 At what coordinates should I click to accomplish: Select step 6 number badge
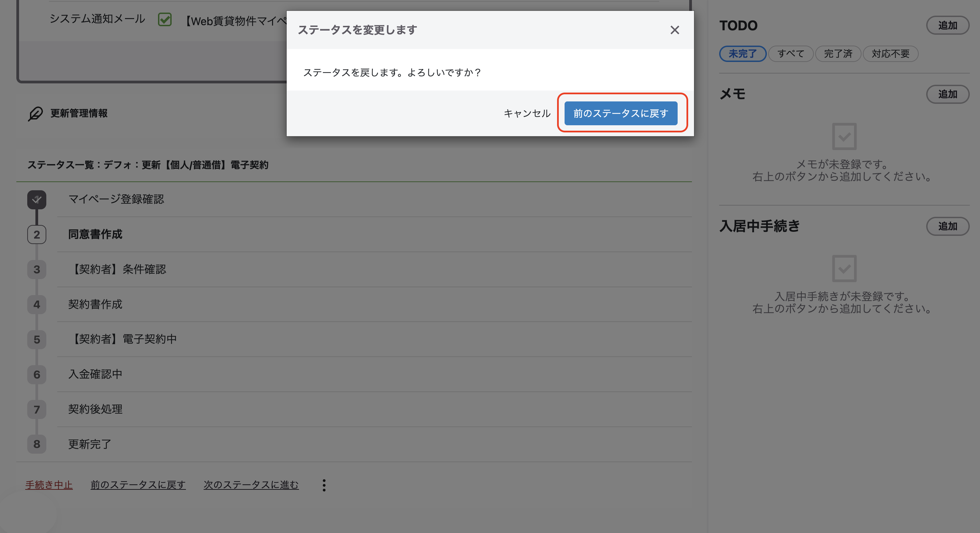coord(36,374)
